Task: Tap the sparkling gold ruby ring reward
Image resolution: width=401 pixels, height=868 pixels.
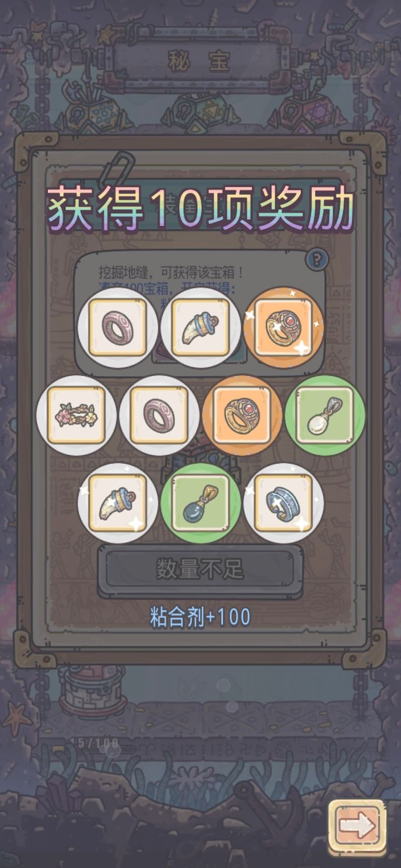Action: point(283,327)
